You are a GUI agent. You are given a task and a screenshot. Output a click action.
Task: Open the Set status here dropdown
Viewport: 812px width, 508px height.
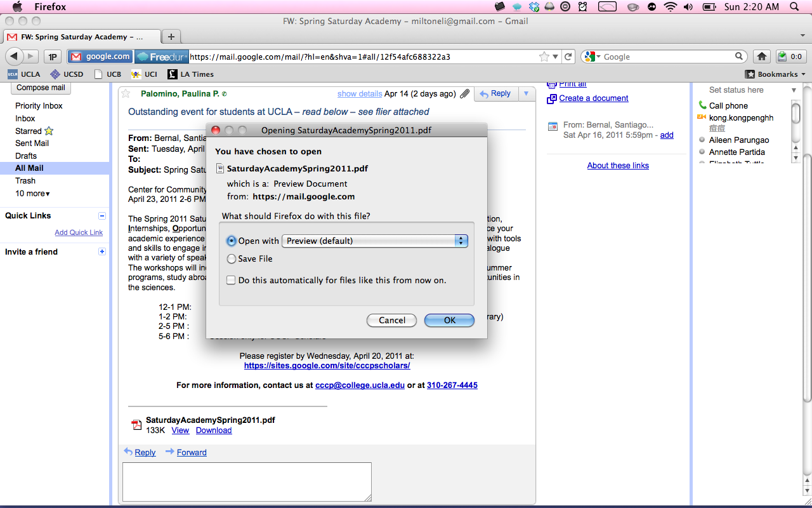pyautogui.click(x=794, y=90)
